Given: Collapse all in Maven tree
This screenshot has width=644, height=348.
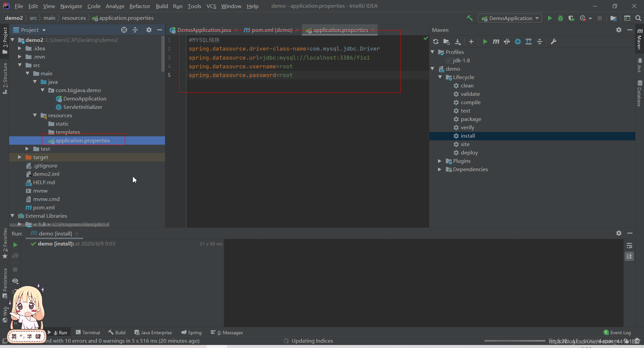Looking at the screenshot, I should pyautogui.click(x=540, y=42).
